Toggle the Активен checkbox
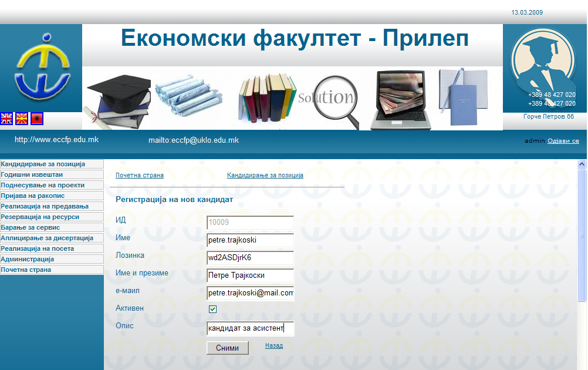Screen dimensions: 588x370 point(213,310)
